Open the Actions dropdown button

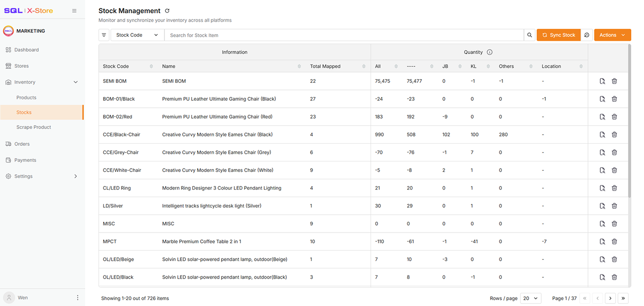click(612, 35)
